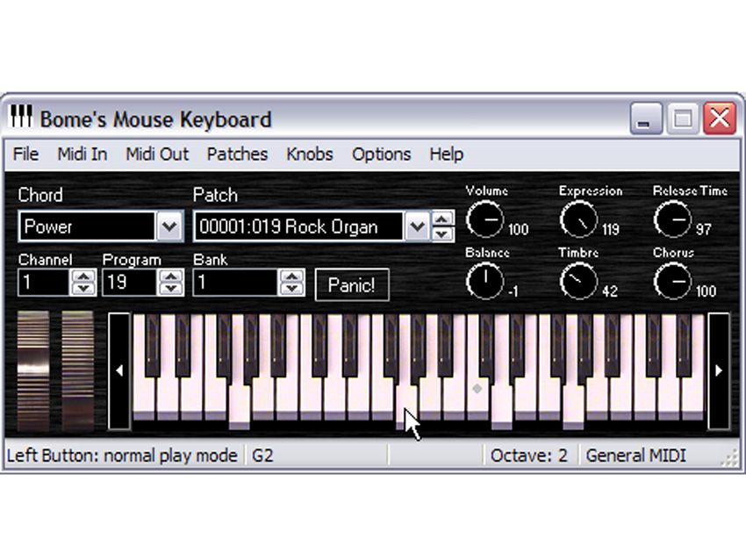Image resolution: width=746 pixels, height=560 pixels.
Task: Shift the keyboard up using the right arrow
Action: pyautogui.click(x=717, y=369)
